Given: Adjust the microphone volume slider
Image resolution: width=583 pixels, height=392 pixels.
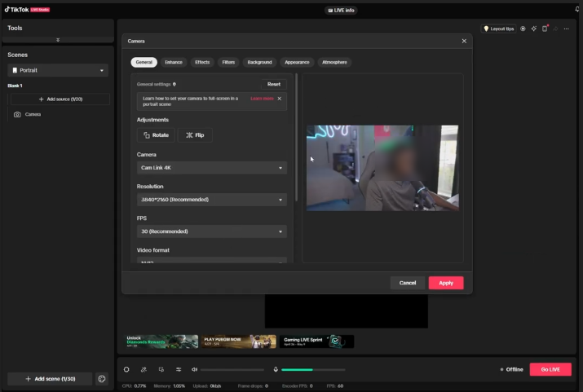Looking at the screenshot, I should pos(308,369).
